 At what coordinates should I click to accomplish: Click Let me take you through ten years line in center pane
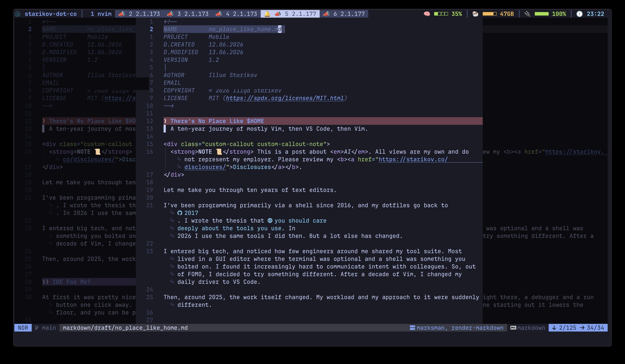(x=250, y=190)
